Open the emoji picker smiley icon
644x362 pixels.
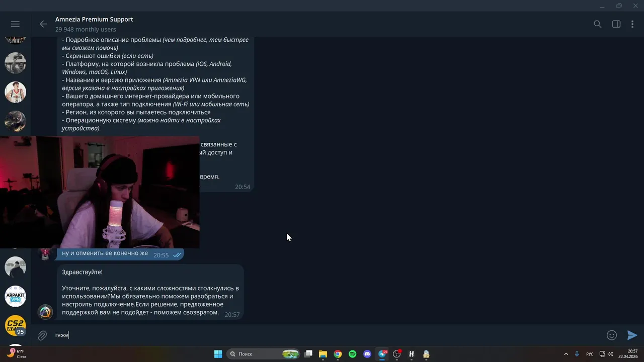[x=611, y=335]
